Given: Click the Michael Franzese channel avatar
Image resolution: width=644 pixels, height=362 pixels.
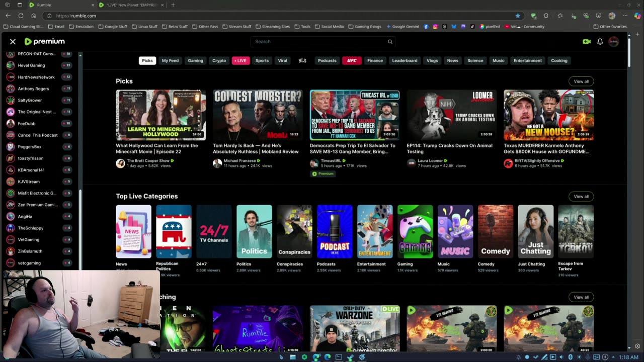Looking at the screenshot, I should [x=217, y=163].
